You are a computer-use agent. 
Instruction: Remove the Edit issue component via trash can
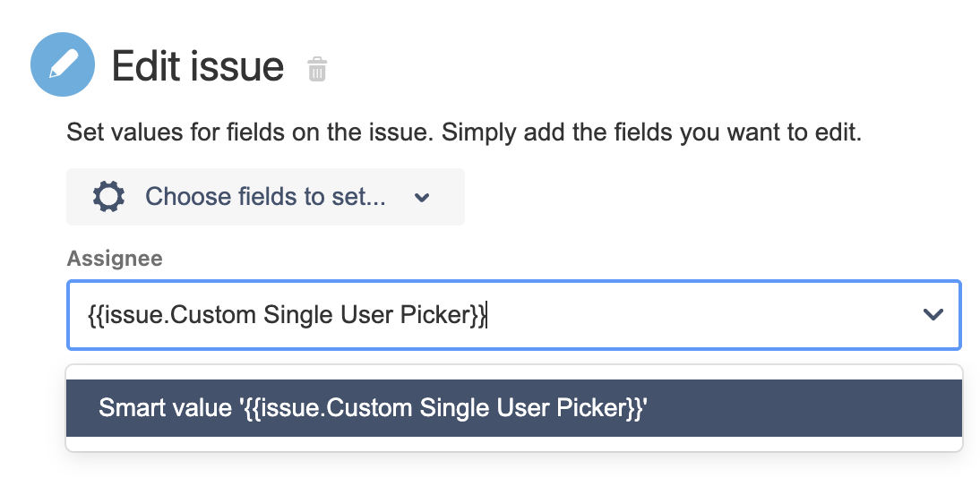click(x=317, y=69)
